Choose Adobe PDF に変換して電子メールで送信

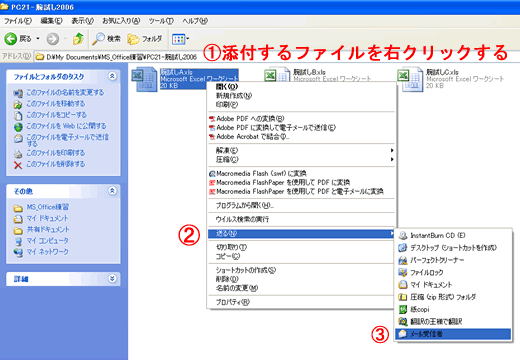tap(301, 128)
